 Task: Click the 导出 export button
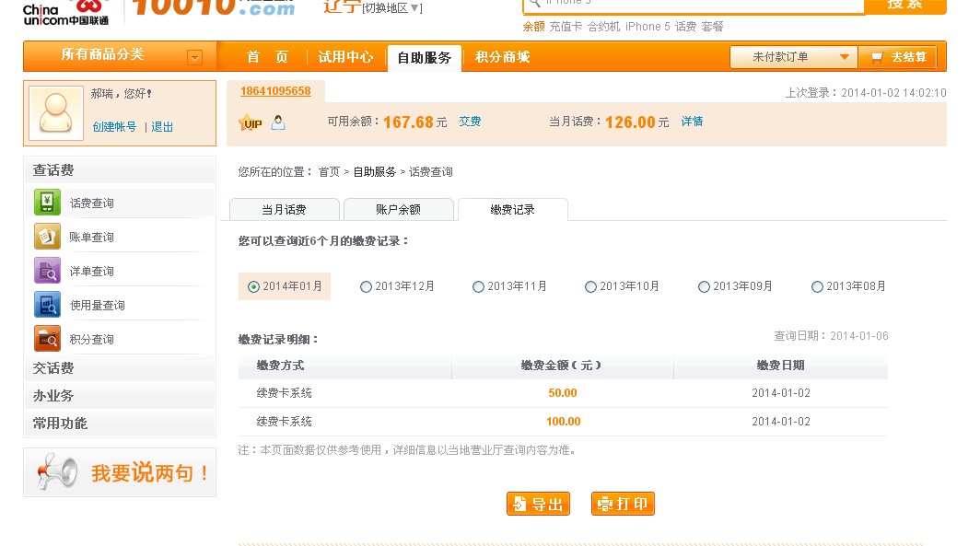[538, 504]
